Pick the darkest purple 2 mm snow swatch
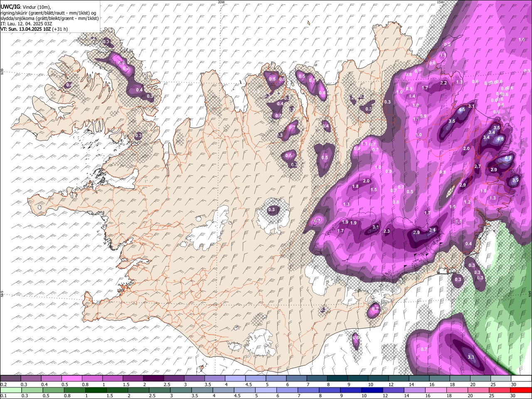Viewport: 532px width, 399px height. pyautogui.click(x=153, y=378)
